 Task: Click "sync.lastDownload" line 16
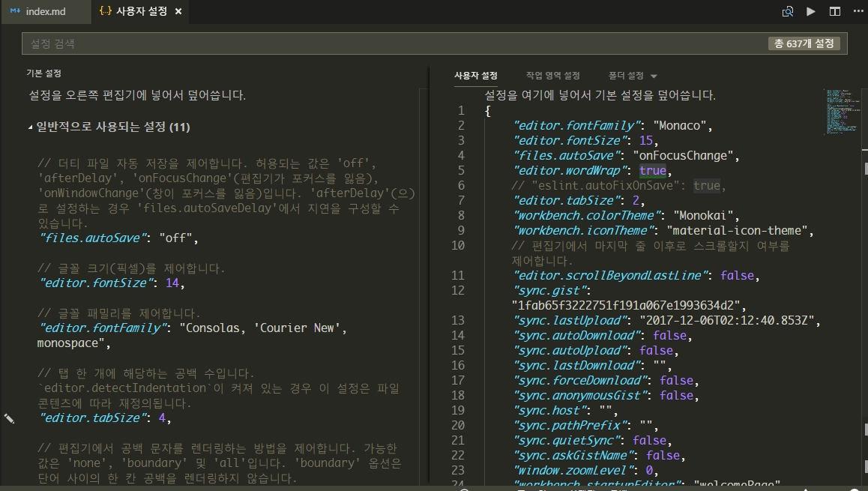click(x=592, y=365)
